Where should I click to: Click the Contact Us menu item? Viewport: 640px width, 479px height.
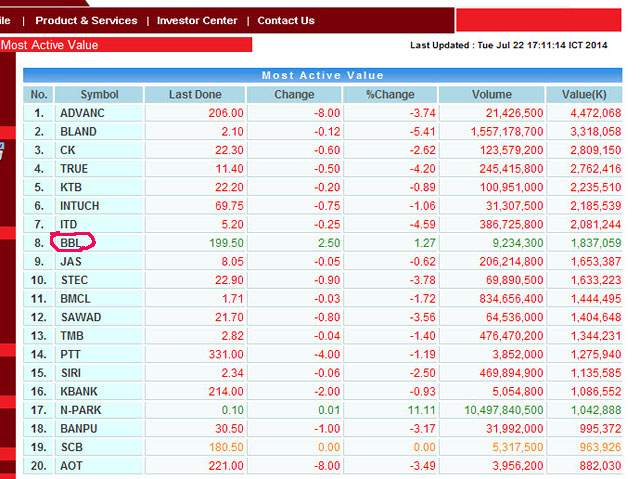click(x=286, y=20)
